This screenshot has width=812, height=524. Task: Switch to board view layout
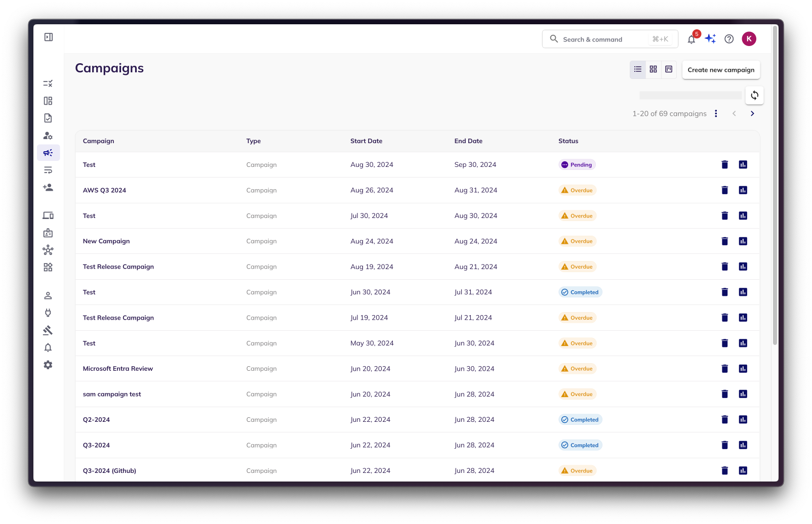(669, 69)
